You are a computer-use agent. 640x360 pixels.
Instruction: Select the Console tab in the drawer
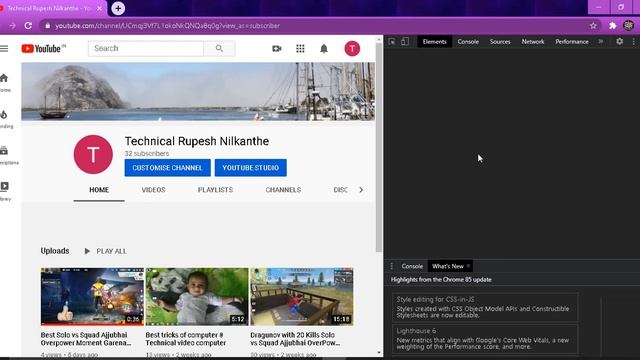(412, 266)
